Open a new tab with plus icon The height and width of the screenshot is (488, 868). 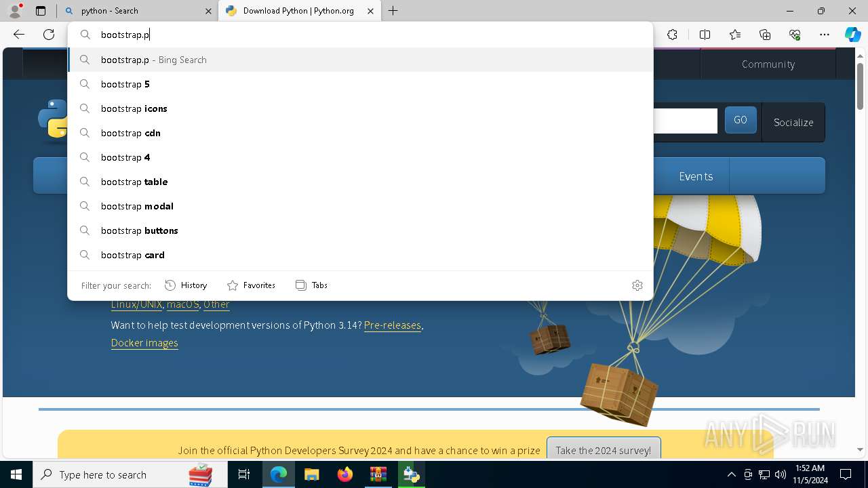click(x=393, y=11)
